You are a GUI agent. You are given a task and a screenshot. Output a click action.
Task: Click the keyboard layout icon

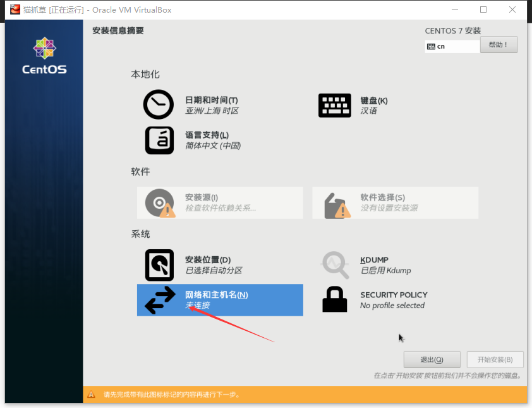pyautogui.click(x=334, y=105)
